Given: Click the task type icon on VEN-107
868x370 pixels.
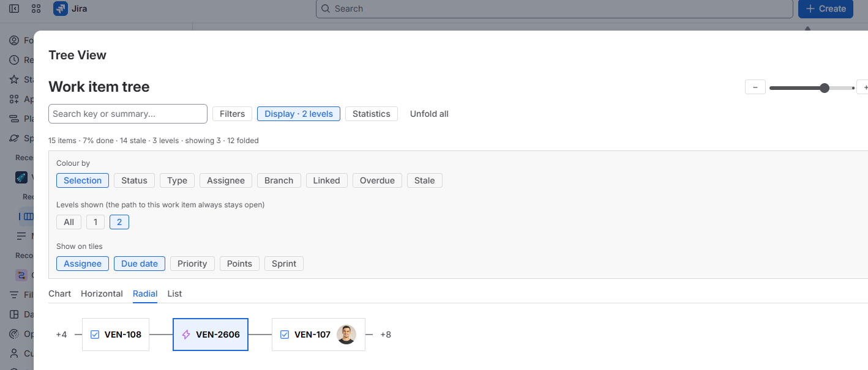Looking at the screenshot, I should [285, 335].
